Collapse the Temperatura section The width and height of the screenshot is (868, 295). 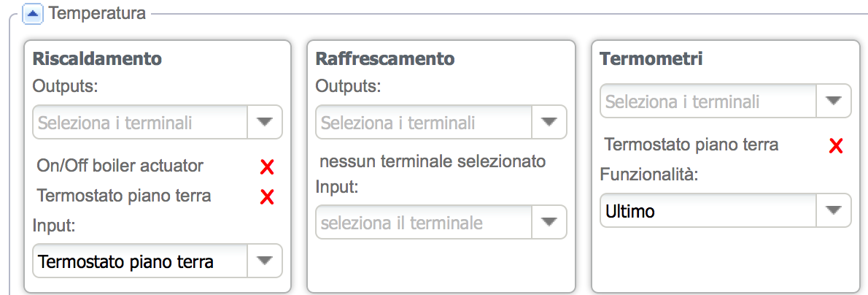tap(33, 13)
